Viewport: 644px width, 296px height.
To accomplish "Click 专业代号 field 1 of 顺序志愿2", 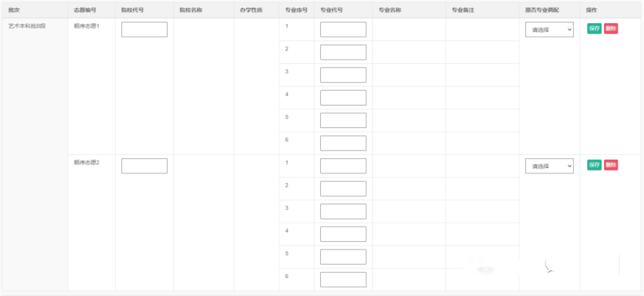I will (343, 166).
